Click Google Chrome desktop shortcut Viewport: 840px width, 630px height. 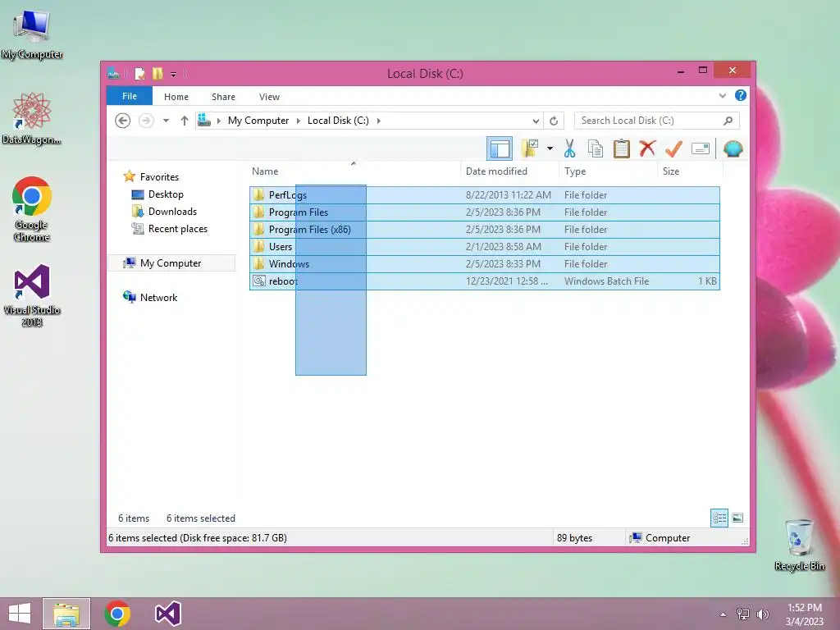coord(32,209)
